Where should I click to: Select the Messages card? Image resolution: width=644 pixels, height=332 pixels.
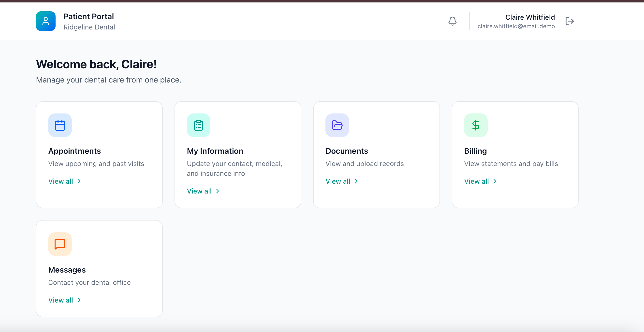coord(99,269)
